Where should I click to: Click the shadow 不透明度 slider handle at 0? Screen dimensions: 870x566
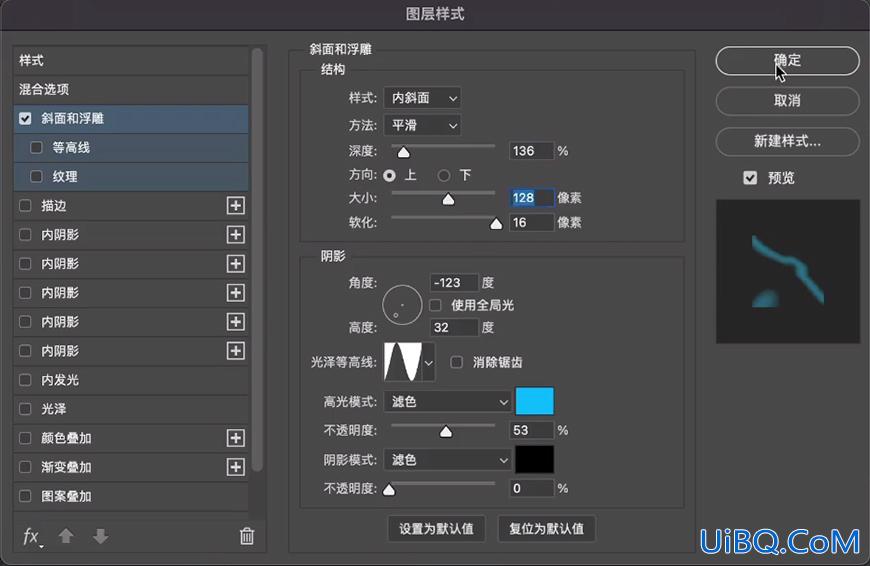point(390,489)
